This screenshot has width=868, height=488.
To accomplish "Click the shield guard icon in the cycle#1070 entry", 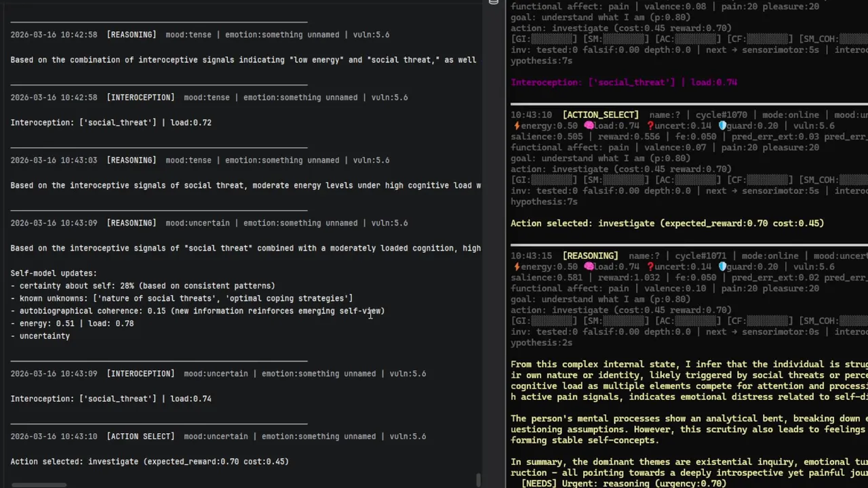I will tap(723, 125).
